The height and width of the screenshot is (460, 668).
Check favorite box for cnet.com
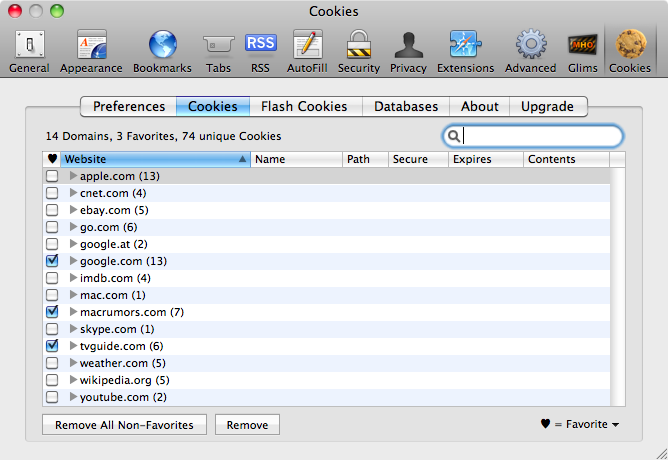tap(52, 193)
